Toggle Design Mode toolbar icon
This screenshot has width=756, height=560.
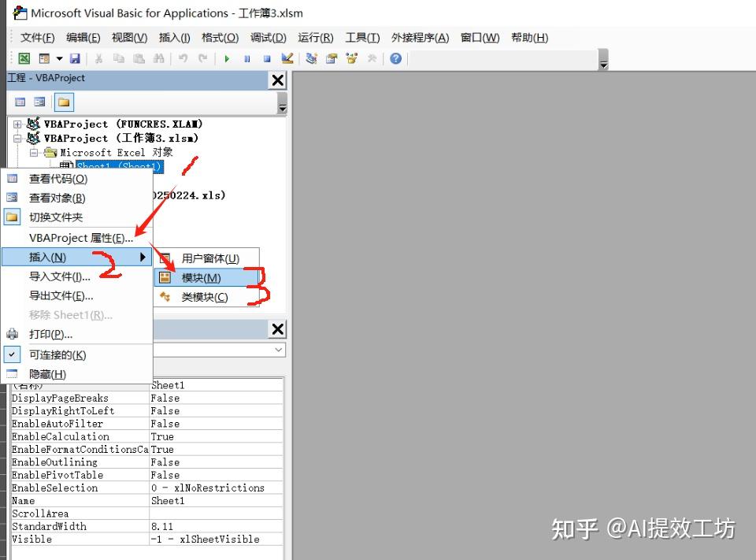coord(287,58)
